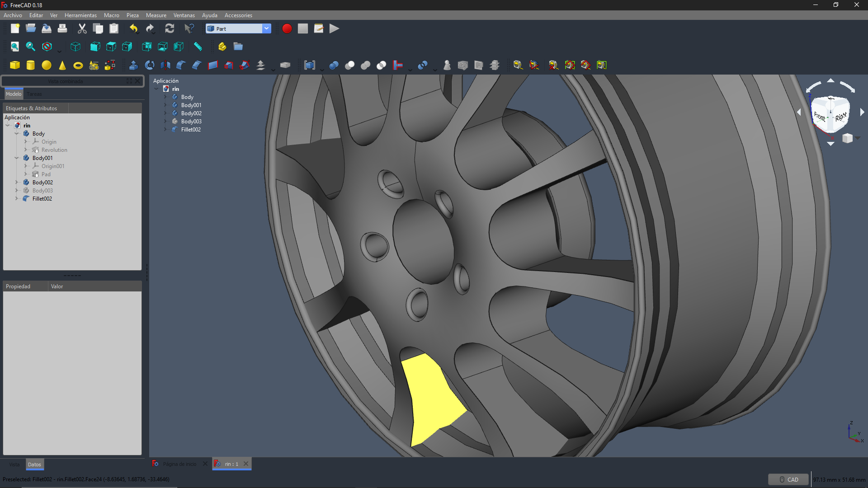868x488 pixels.
Task: Close the rin : 1 document tab
Action: (x=246, y=464)
